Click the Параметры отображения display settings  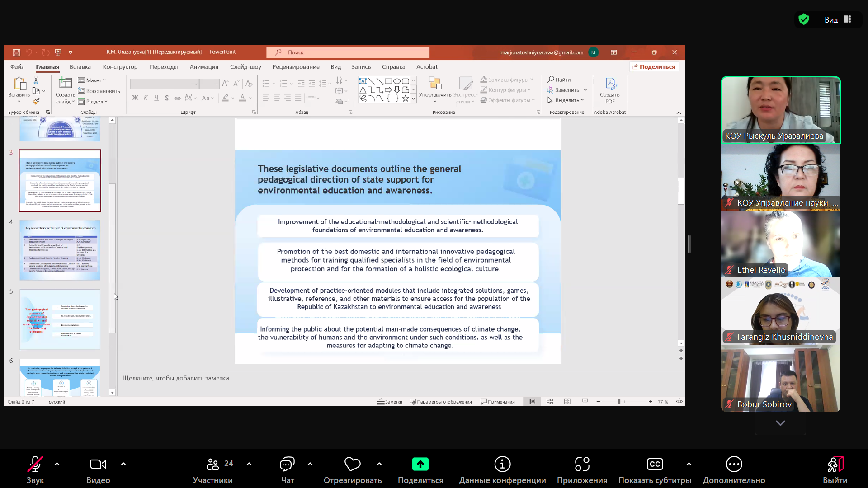(441, 402)
